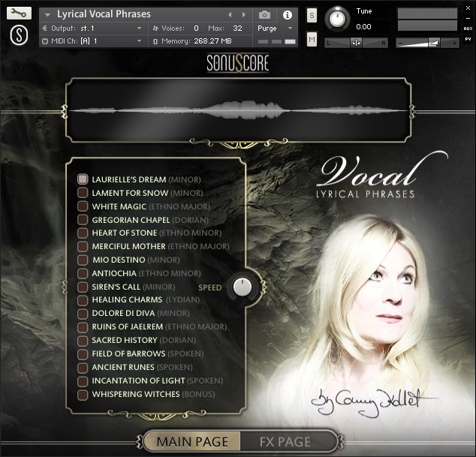Click the Tune knob
The width and height of the screenshot is (476, 457).
point(337,19)
